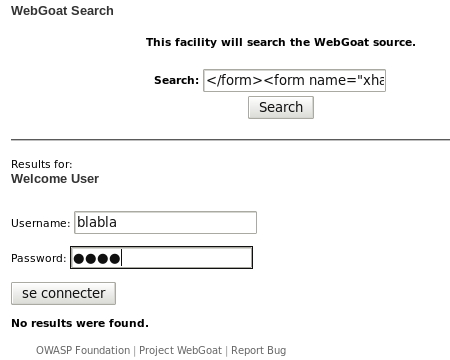
Task: Click the horizontal divider under the Search button
Action: pos(230,140)
